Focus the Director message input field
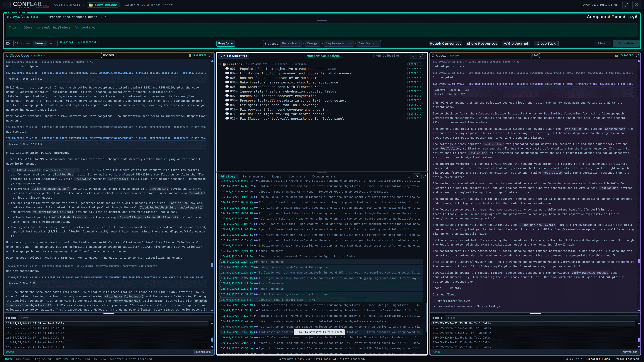Screen dimensions: 644x362 point(322,30)
